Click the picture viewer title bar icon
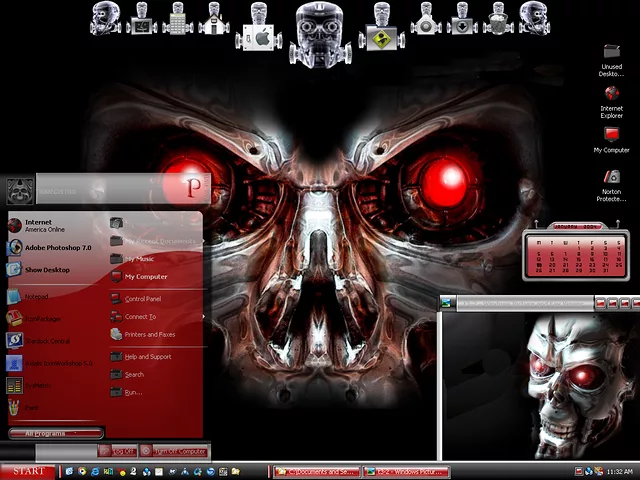This screenshot has width=640, height=480. click(x=446, y=303)
